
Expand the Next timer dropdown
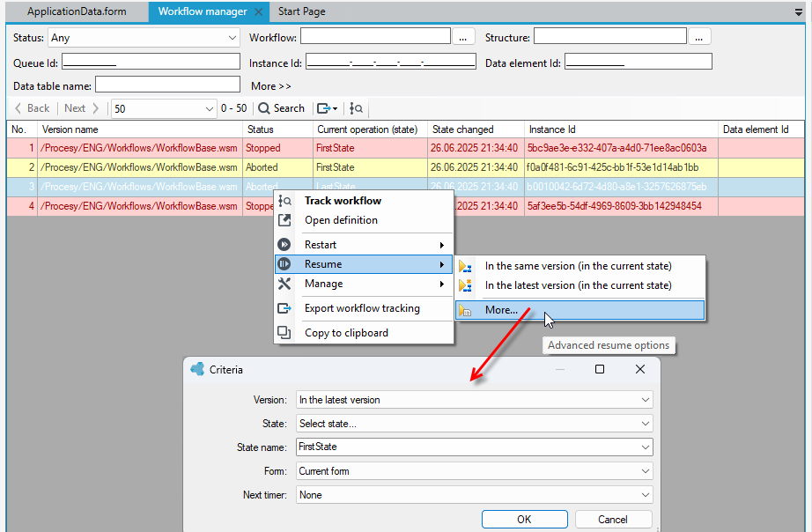coord(646,495)
